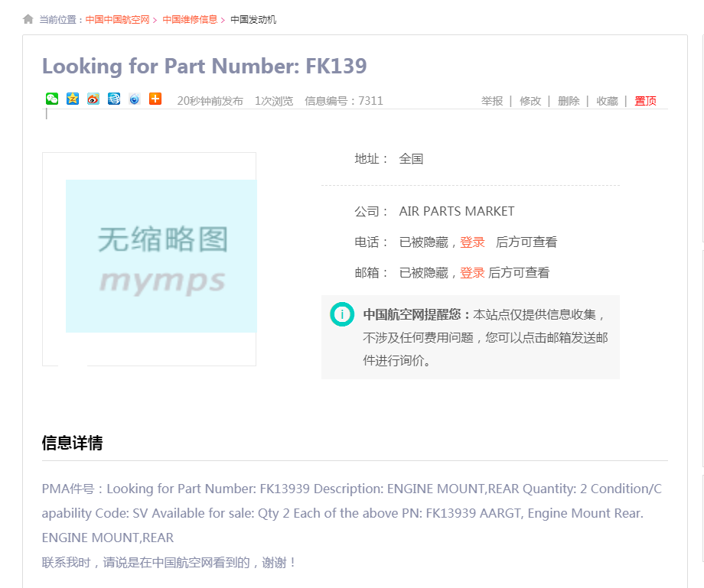
Task: Click 收藏 to bookmark the listing
Action: tap(607, 101)
